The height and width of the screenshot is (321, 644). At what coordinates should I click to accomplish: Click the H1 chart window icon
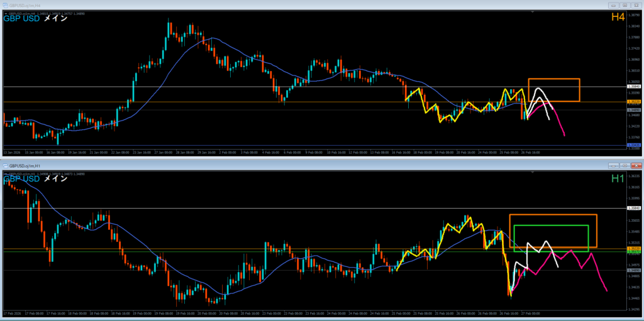[6, 165]
